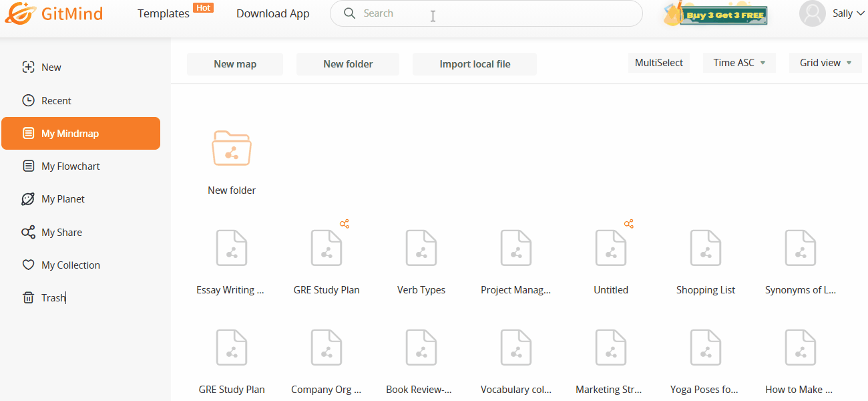Expand the Grid view dropdown
Screen dimensions: 868x401
point(825,63)
